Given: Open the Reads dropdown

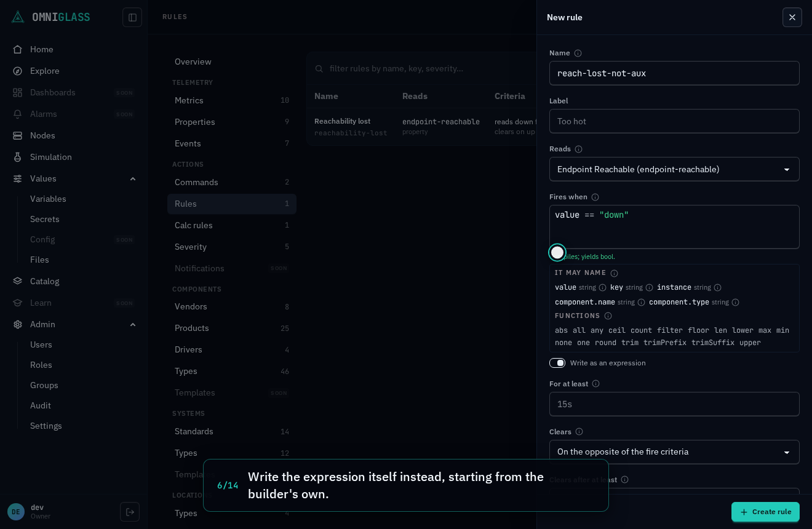Looking at the screenshot, I should [674, 169].
